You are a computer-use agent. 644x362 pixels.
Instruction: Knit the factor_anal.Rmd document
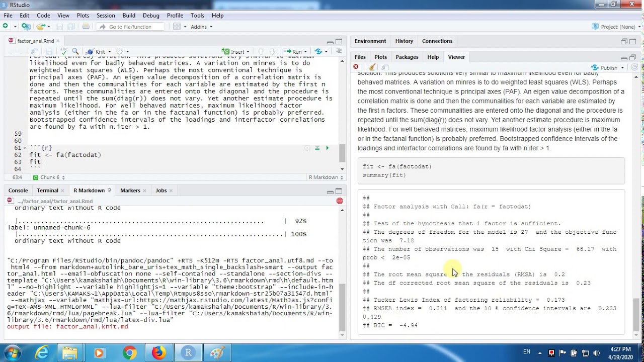(97, 51)
